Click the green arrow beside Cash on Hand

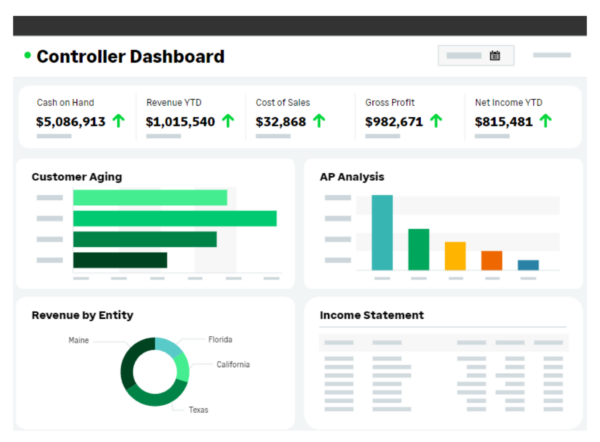[x=119, y=121]
